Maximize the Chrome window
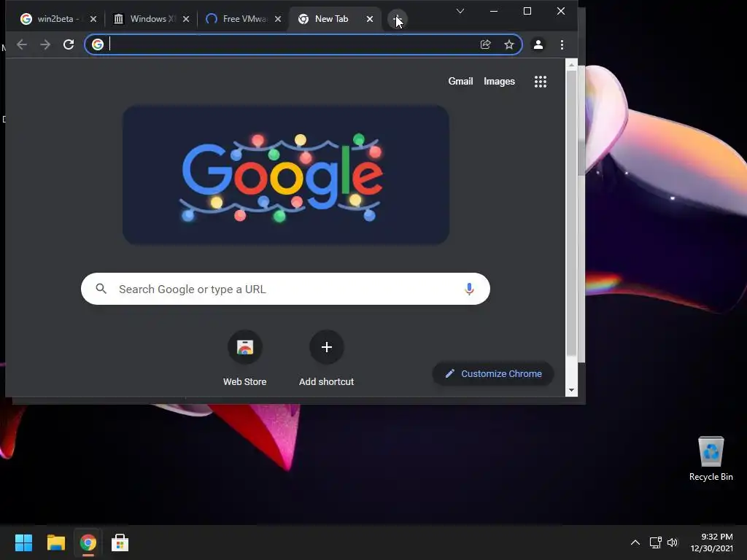This screenshot has height=560, width=747. (527, 11)
